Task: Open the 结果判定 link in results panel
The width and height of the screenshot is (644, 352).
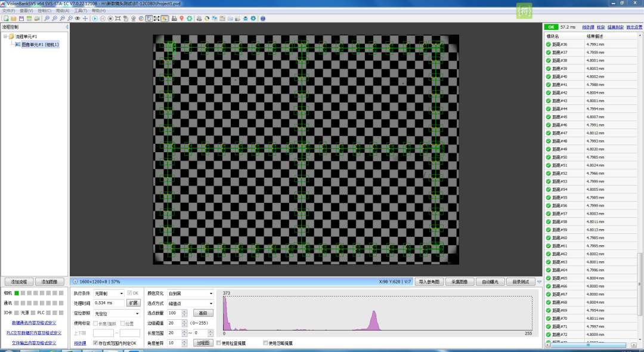Action: coord(615,27)
